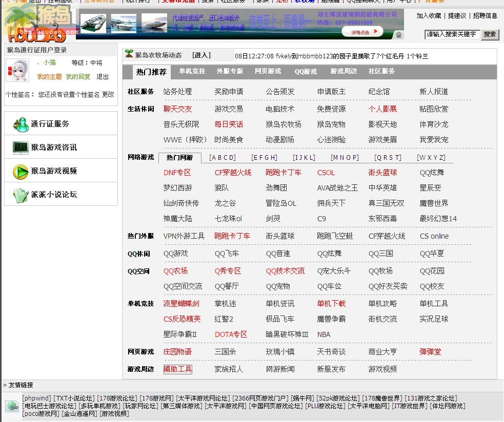Open 单机下载 forum

pos(331,304)
